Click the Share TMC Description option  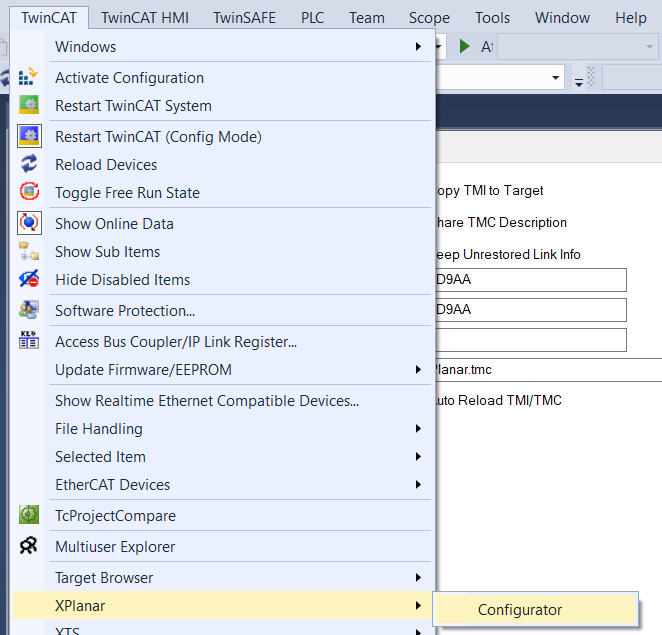point(502,222)
